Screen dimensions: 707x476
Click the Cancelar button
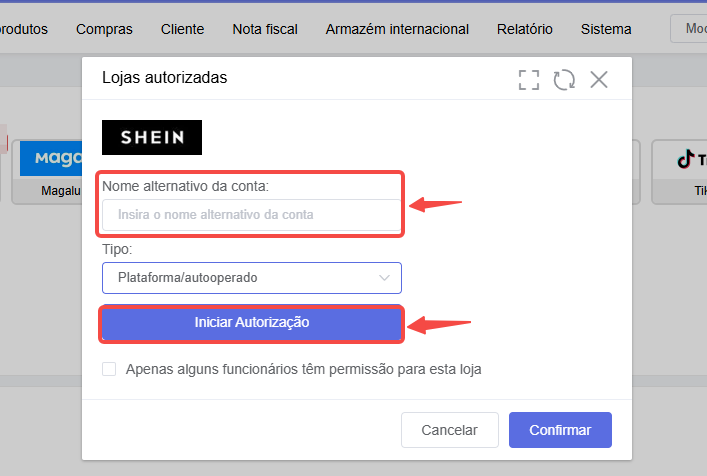[450, 430]
